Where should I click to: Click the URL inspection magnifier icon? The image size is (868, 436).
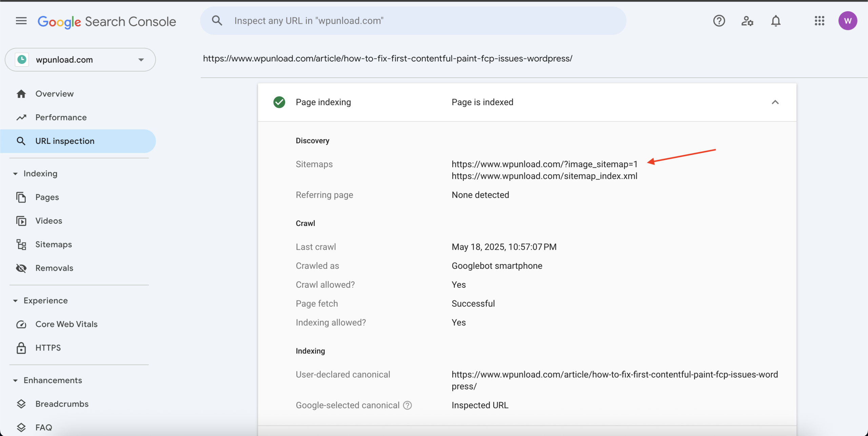click(x=21, y=141)
